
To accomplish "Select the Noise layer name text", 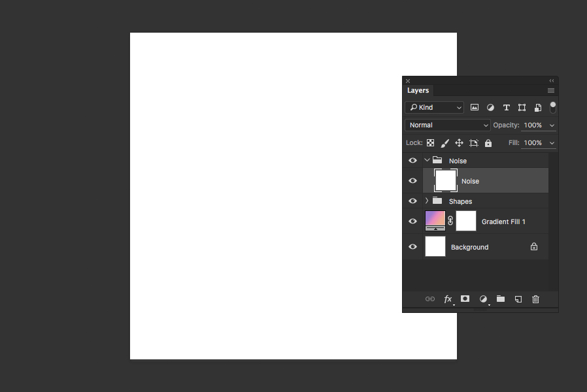I will coord(470,181).
